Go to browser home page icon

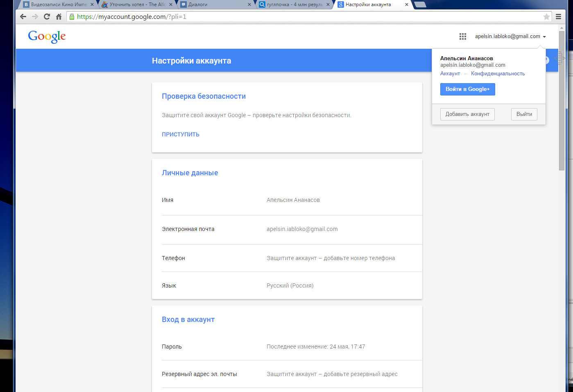(x=59, y=17)
